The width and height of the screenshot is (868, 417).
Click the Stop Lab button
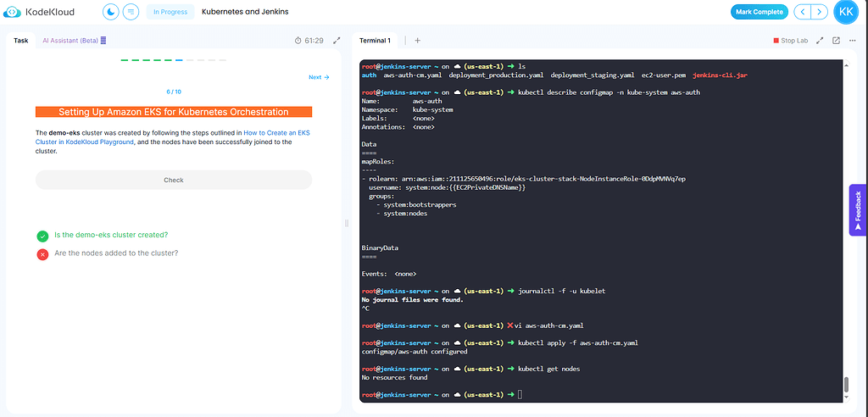[x=790, y=40]
